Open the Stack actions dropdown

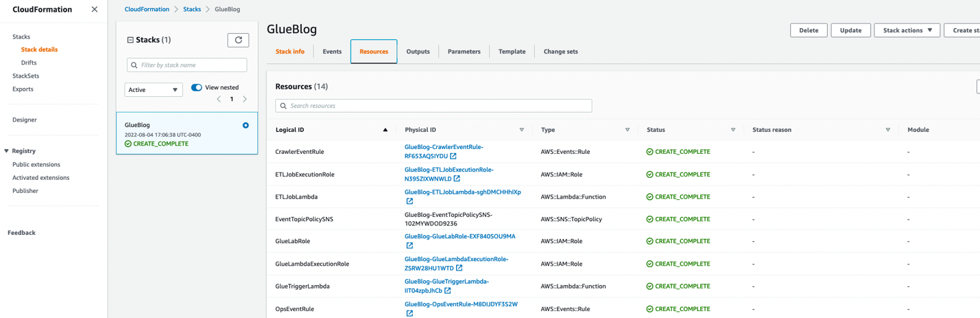pos(907,30)
